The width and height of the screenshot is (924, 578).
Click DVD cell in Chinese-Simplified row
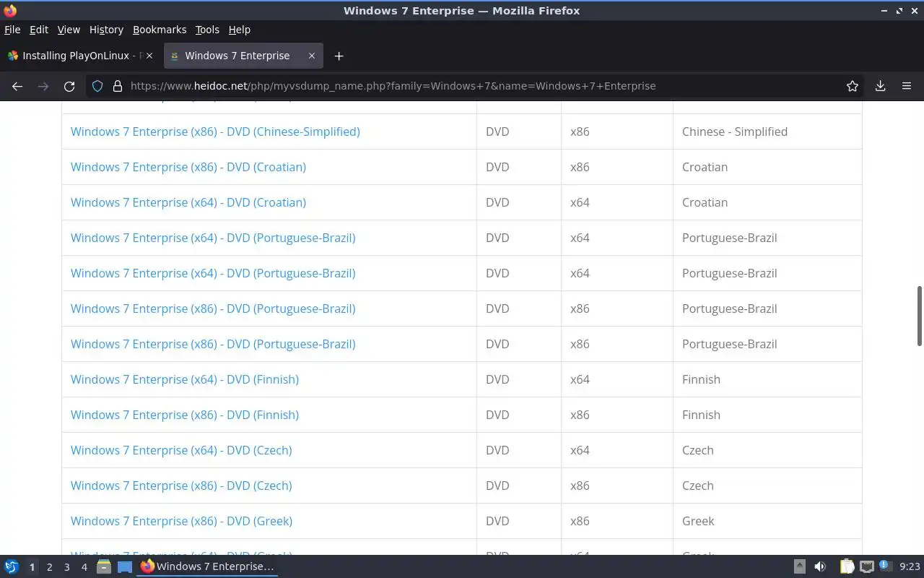(519, 131)
